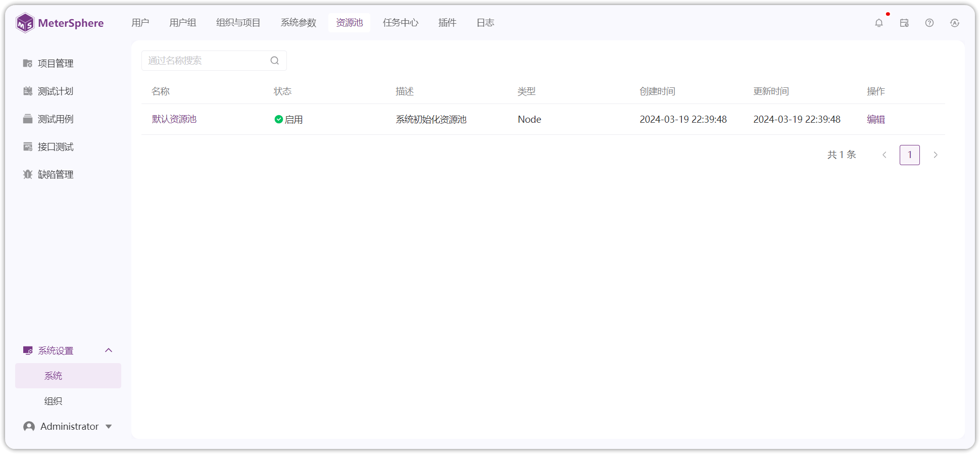
Task: Click the 共 1 条 total count text
Action: 842,155
